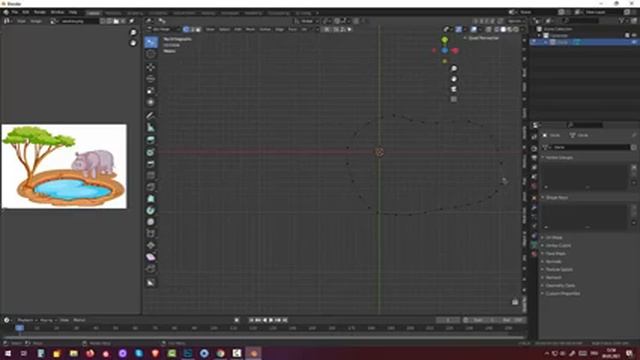Select the Annotate pencil tool

pos(151,116)
